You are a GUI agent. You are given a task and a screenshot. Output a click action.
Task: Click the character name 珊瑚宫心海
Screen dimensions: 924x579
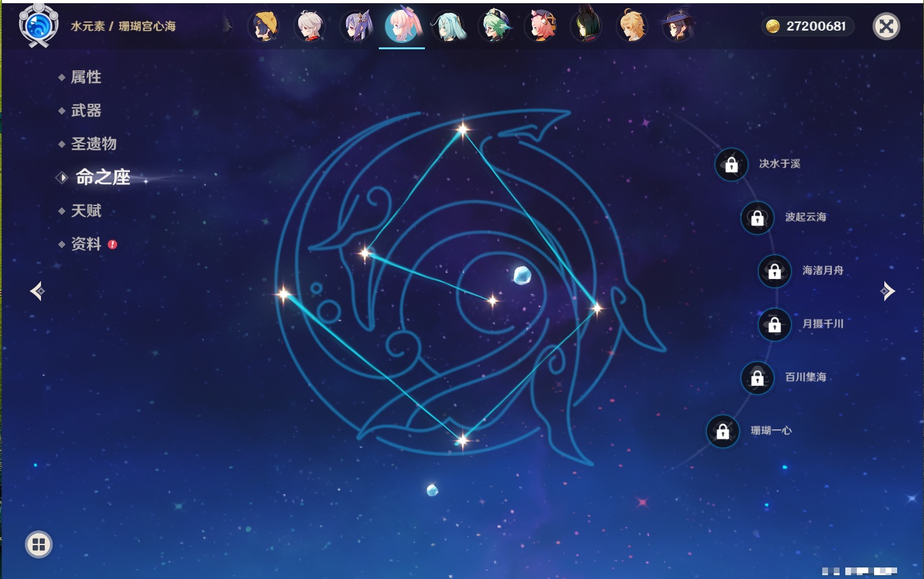[x=147, y=26]
